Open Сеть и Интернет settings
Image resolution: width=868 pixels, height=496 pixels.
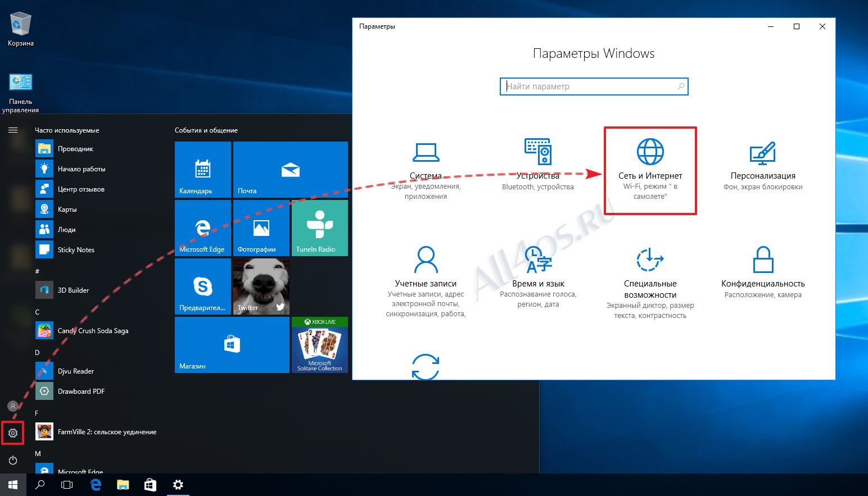[650, 170]
